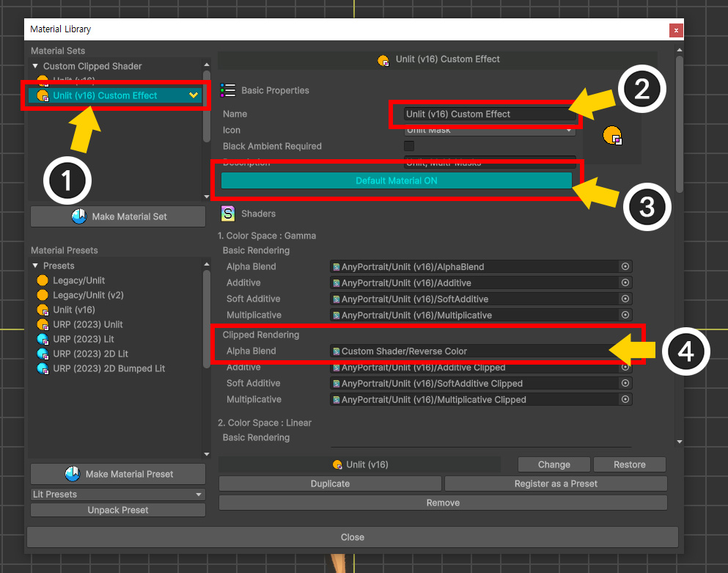This screenshot has width=728, height=573.
Task: Click the 'Clipped Rendering' label
Action: click(x=261, y=335)
